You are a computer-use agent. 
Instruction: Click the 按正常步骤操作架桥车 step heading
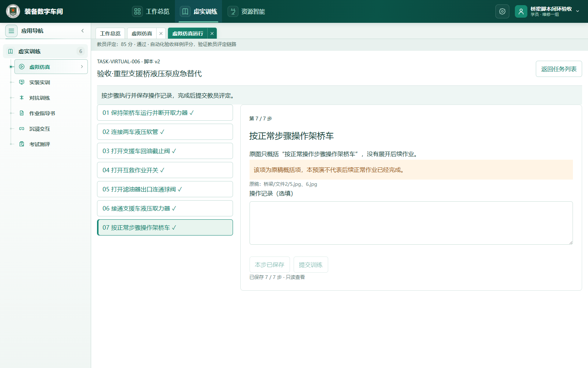[x=291, y=136]
